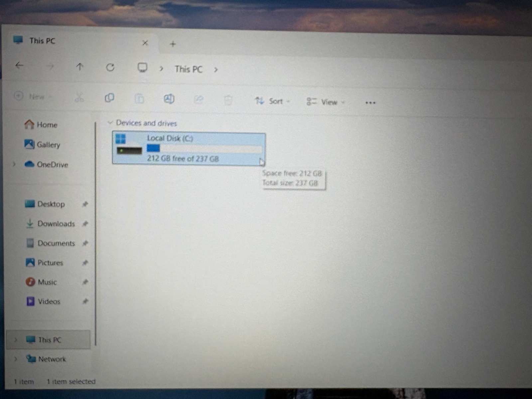Click the pin icon next to Pictures
Image resolution: width=532 pixels, height=399 pixels.
coord(85,263)
